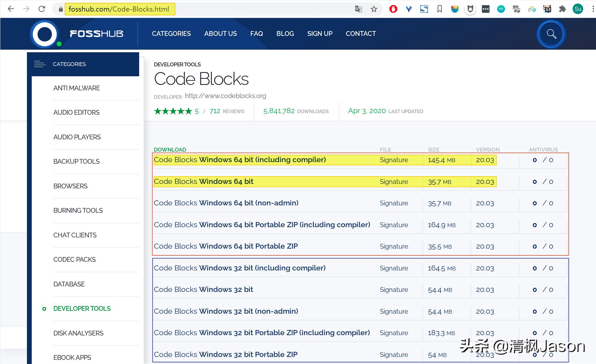
Task: Click the AdBlock stop-hand extension icon
Action: tap(393, 9)
